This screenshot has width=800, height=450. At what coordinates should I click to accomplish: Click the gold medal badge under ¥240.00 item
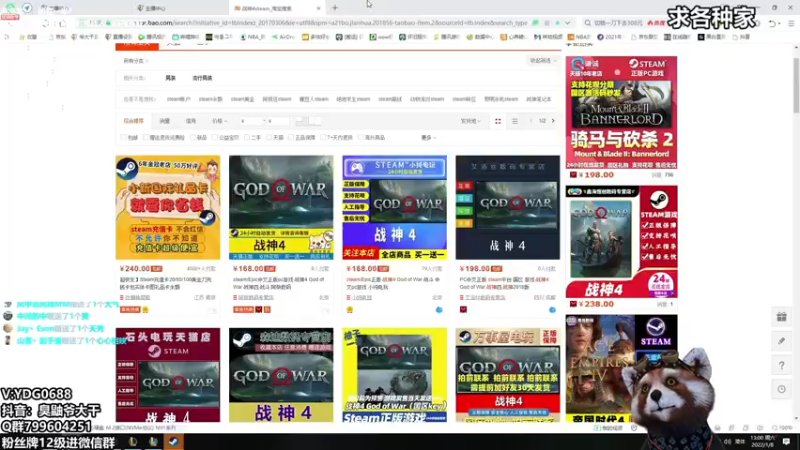145,310
